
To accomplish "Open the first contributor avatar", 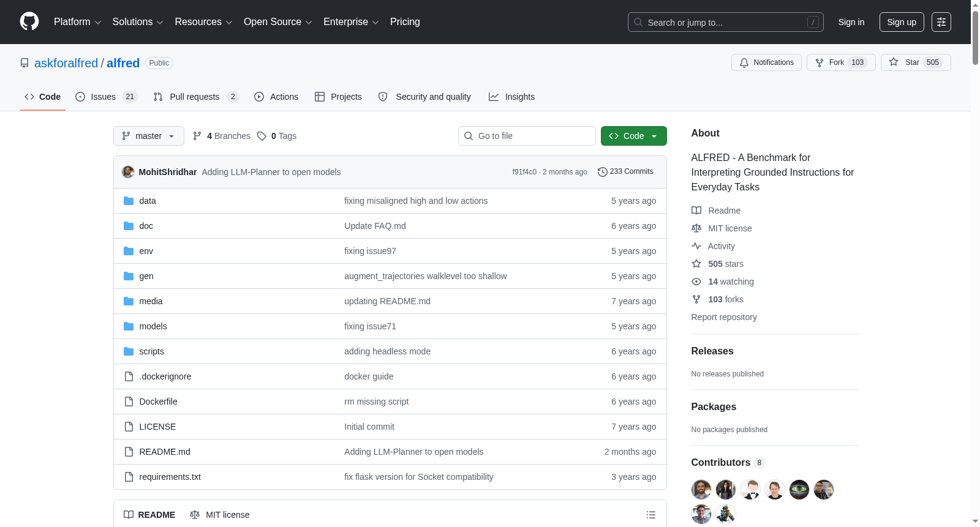I will pos(701,490).
